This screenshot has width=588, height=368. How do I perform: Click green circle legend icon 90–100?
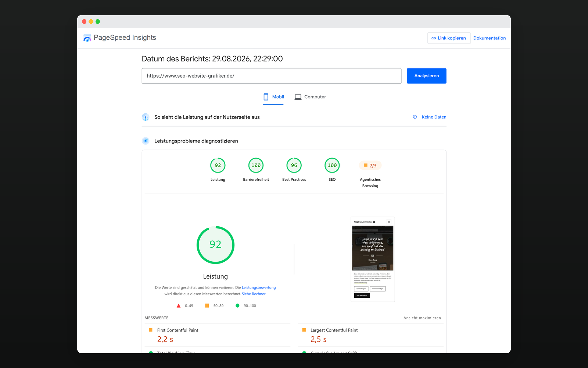[x=237, y=305]
